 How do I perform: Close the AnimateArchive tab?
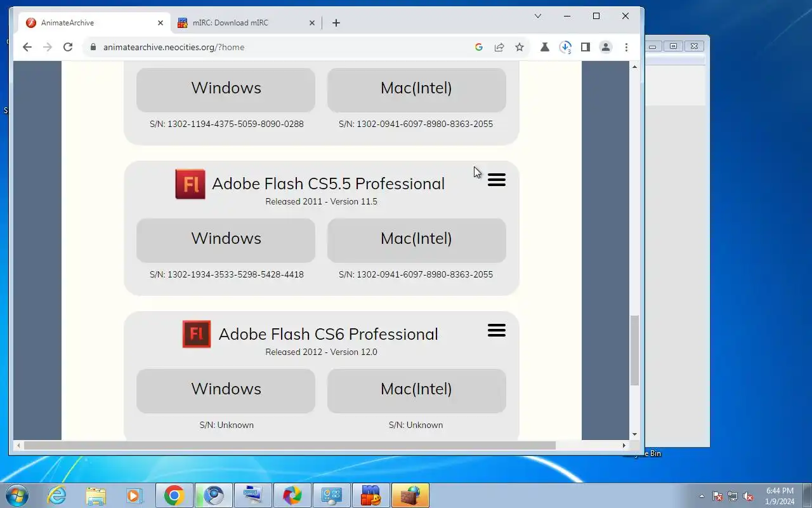coord(160,23)
